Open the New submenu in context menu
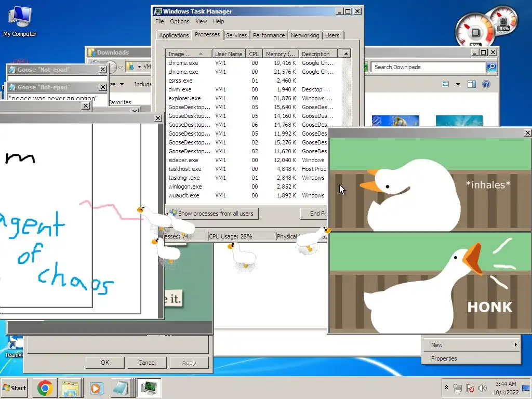This screenshot has height=399, width=532. click(472, 345)
